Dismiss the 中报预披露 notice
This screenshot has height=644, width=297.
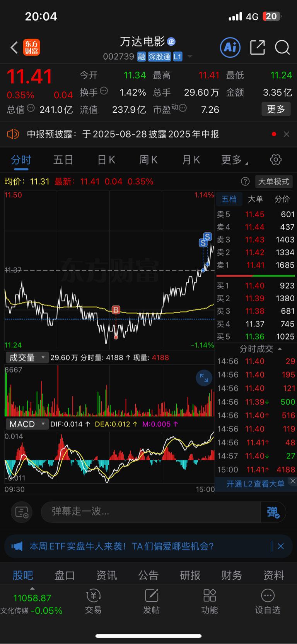click(287, 134)
